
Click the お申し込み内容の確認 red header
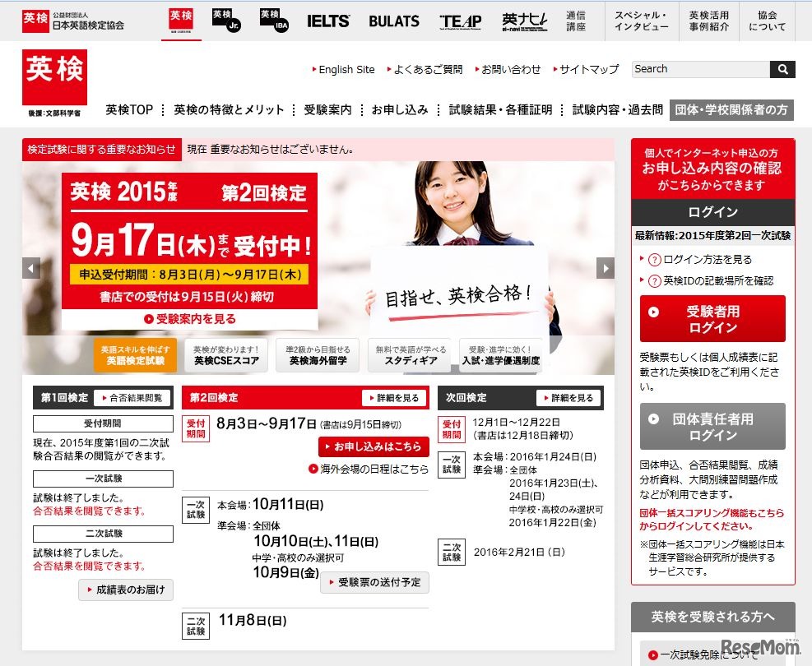[x=712, y=169]
